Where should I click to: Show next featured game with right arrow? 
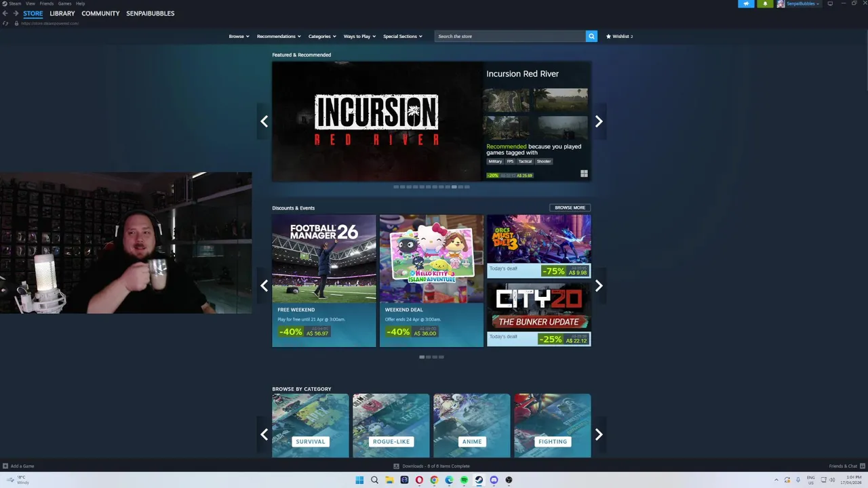pos(598,121)
